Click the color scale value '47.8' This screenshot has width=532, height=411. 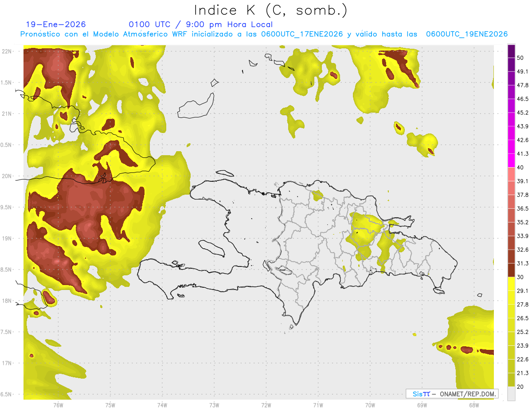[523, 85]
